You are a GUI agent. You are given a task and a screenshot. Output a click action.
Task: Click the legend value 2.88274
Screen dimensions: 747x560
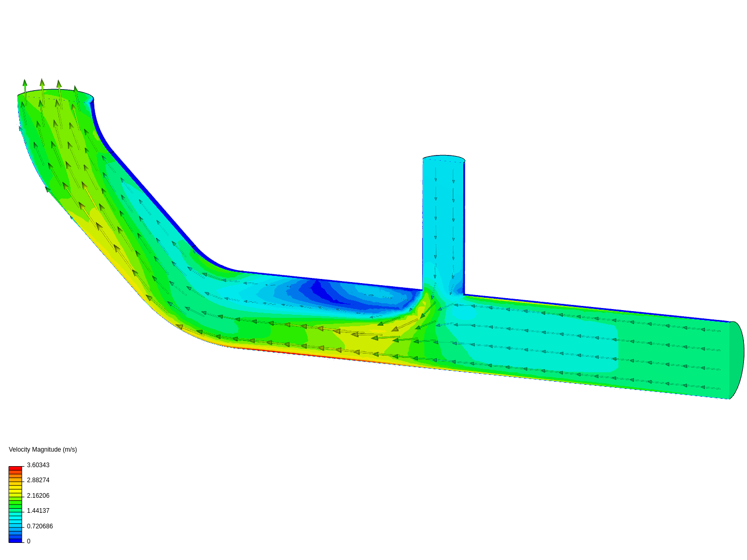(38, 480)
